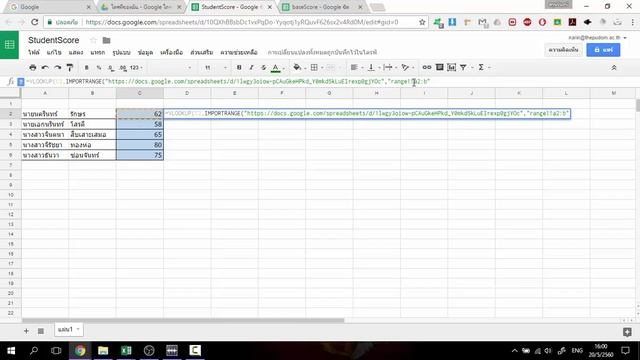Open the Windows notification center icon
The height and width of the screenshot is (360, 640).
[625, 350]
